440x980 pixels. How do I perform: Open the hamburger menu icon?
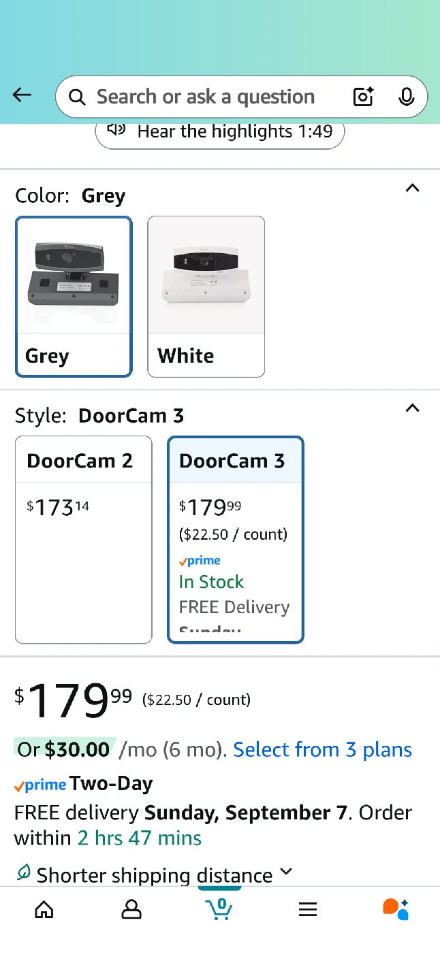(x=308, y=909)
